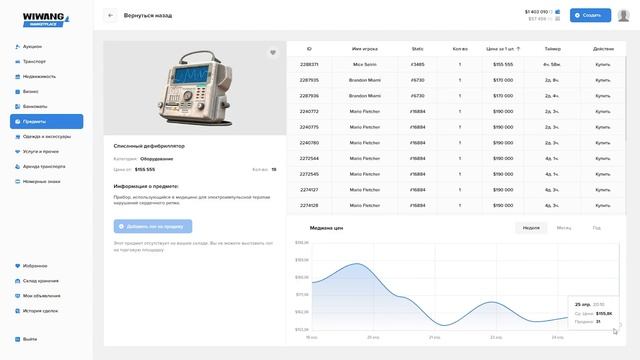View История сделок
Screen dimensions: 640x360
tap(36, 311)
